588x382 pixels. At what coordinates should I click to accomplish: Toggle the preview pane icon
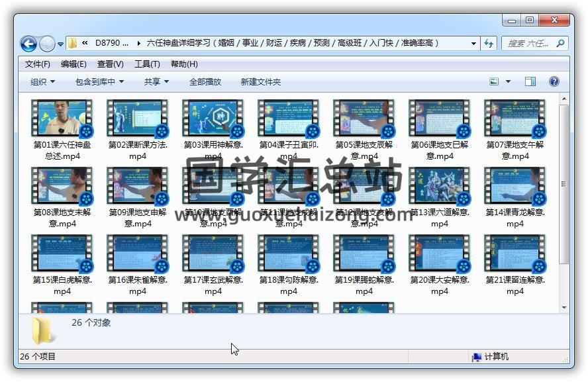pos(530,81)
